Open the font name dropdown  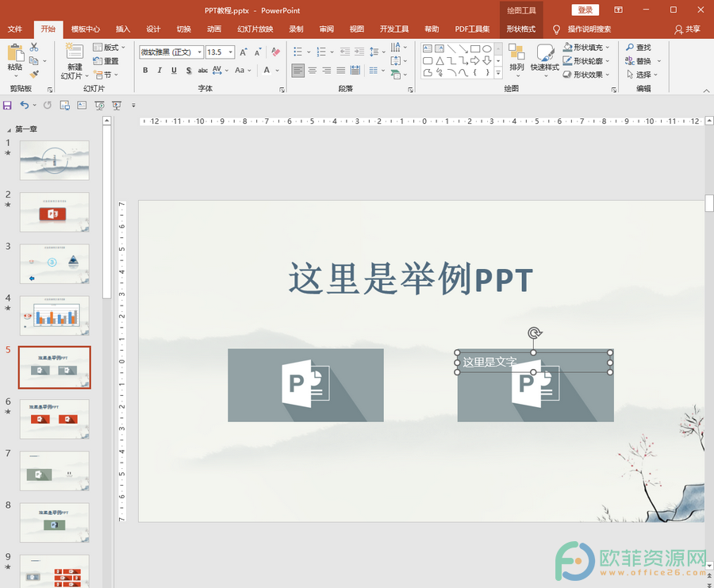[199, 52]
